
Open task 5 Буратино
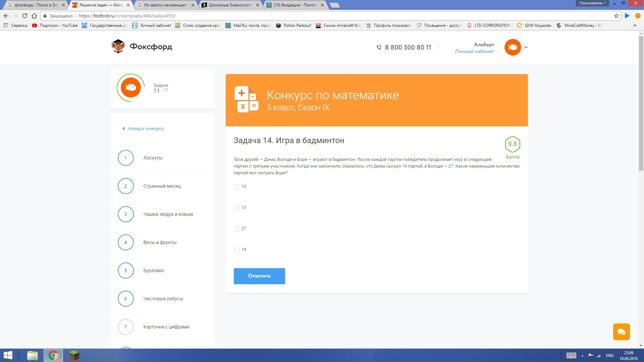coord(162,270)
